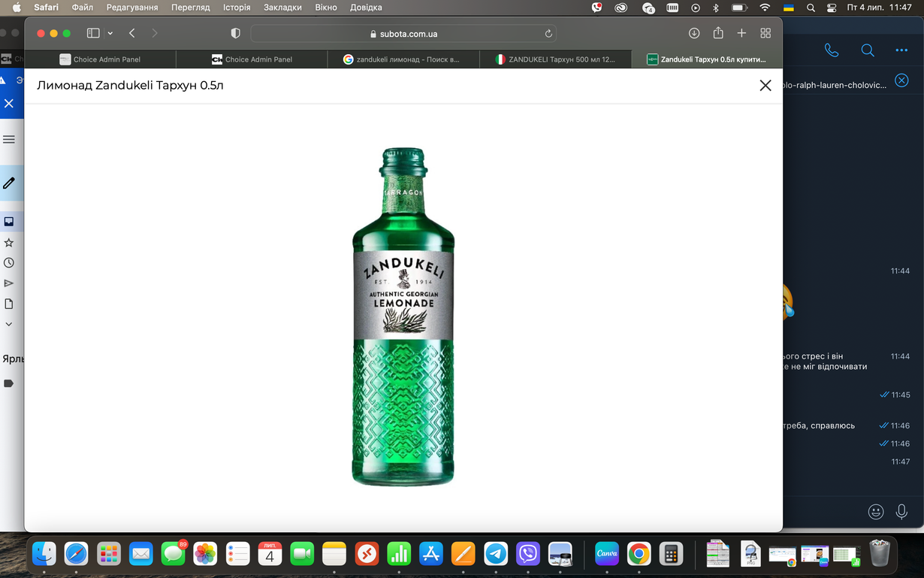Open Notes from the Dock
Image resolution: width=924 pixels, height=578 pixels.
pos(334,554)
